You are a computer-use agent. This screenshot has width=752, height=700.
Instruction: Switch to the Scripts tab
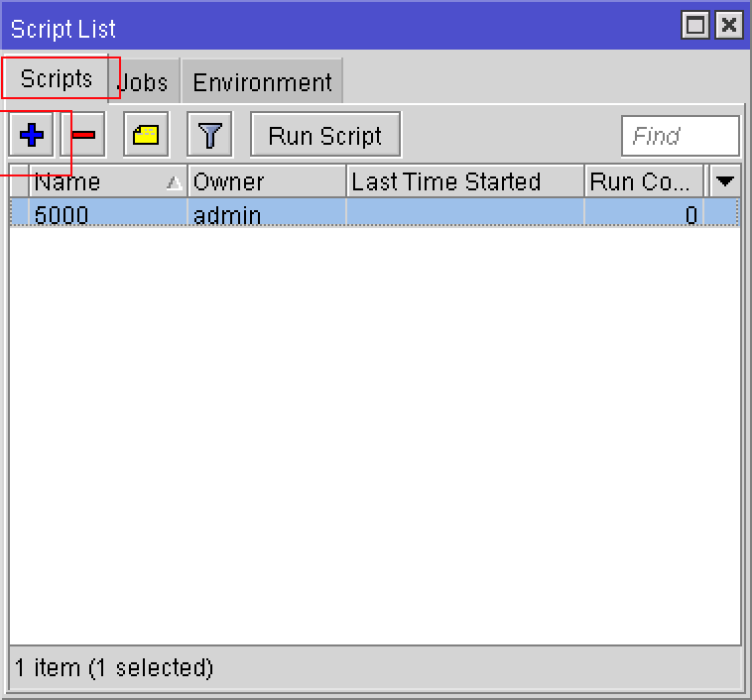tap(57, 79)
